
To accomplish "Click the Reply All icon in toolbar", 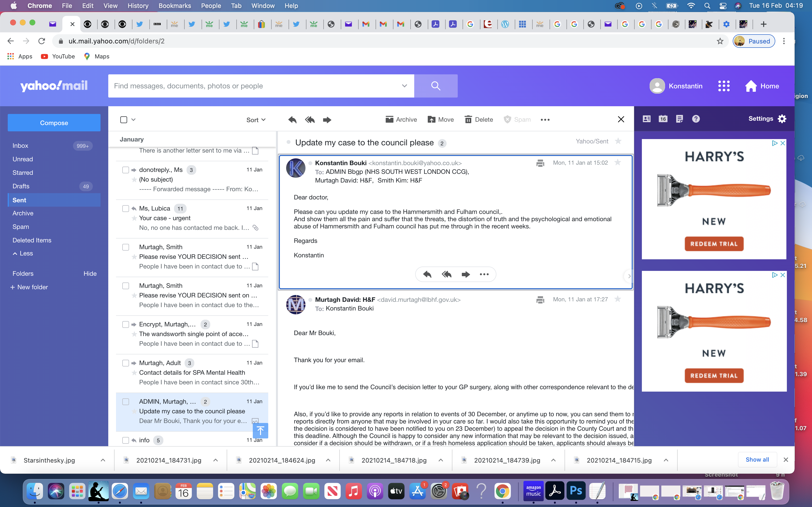I will point(310,120).
